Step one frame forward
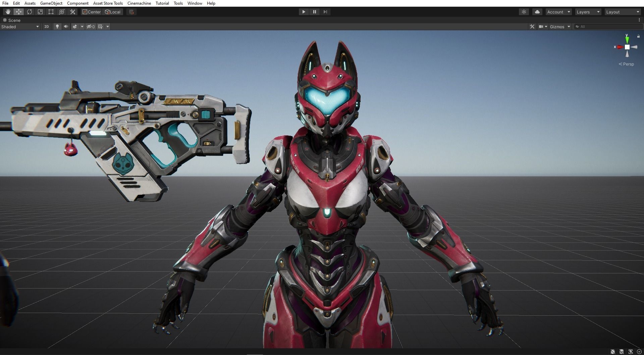This screenshot has height=355, width=644. 325,12
